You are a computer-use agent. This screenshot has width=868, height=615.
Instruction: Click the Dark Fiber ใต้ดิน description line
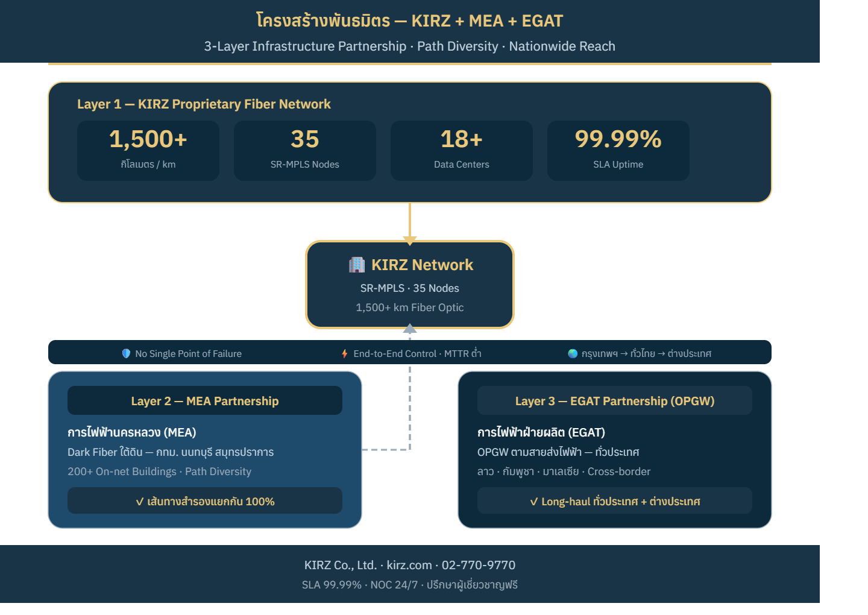click(171, 452)
